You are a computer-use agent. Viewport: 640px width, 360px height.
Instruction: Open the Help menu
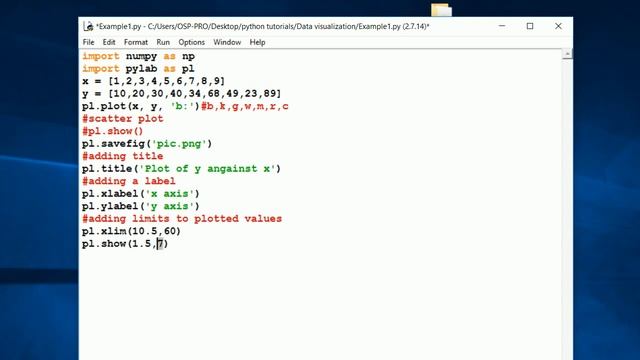(x=257, y=42)
